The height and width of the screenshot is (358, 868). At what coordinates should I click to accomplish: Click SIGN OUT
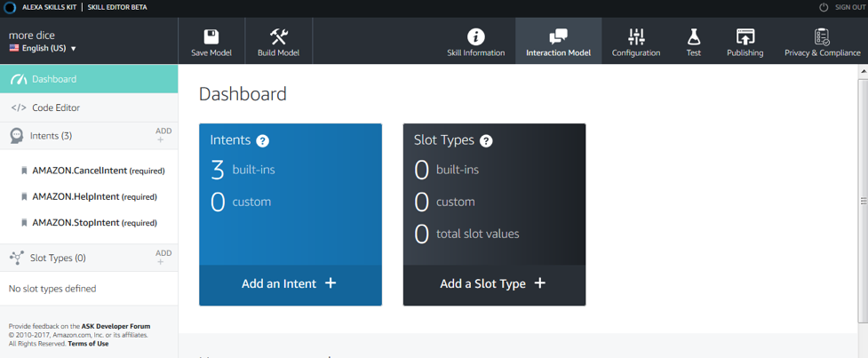click(x=850, y=7)
